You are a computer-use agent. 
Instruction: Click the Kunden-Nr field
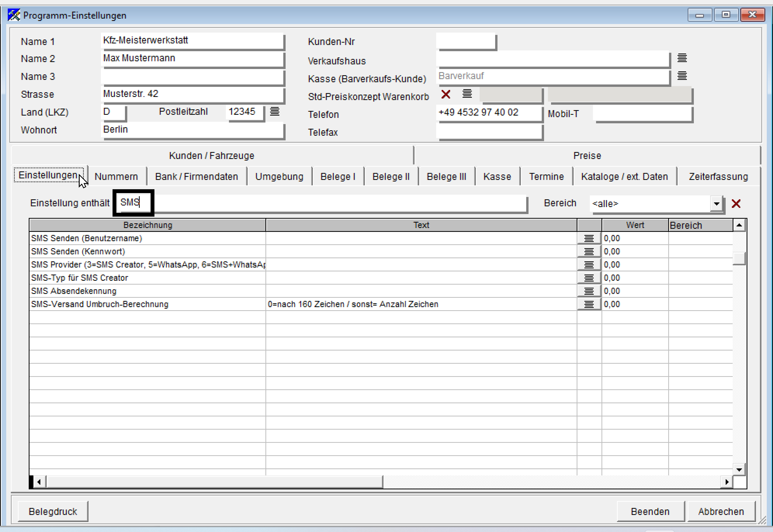coord(466,41)
